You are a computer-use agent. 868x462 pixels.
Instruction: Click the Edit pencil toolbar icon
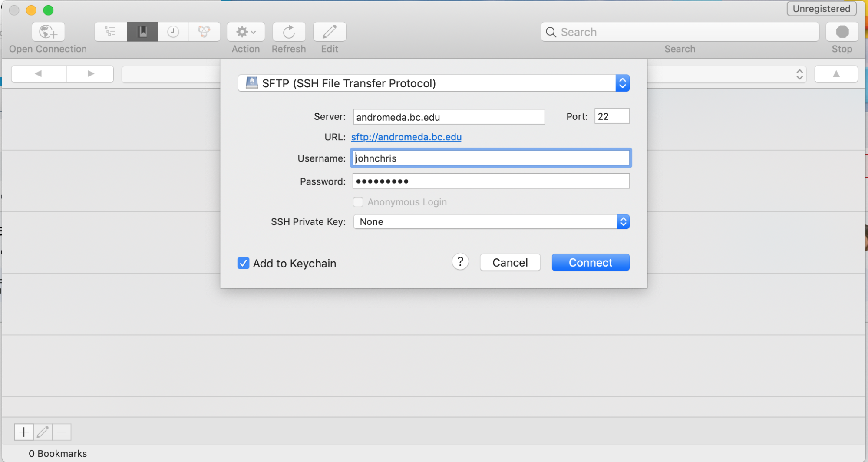(x=330, y=32)
